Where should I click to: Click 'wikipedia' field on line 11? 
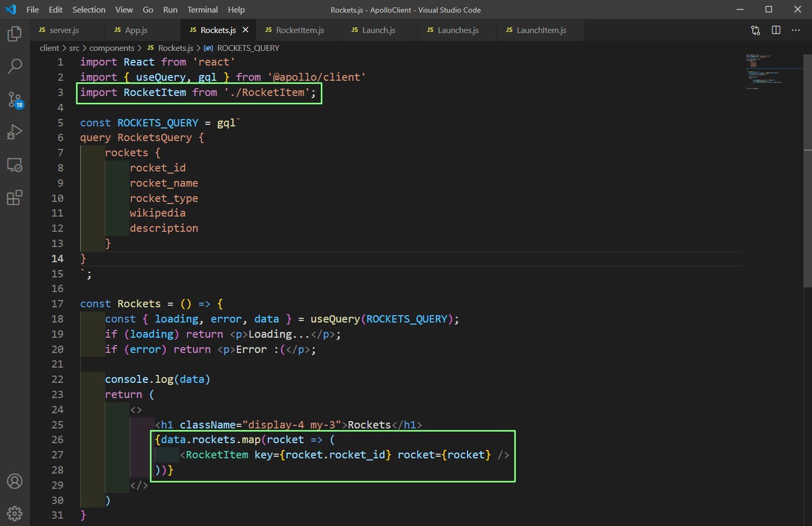click(x=158, y=213)
